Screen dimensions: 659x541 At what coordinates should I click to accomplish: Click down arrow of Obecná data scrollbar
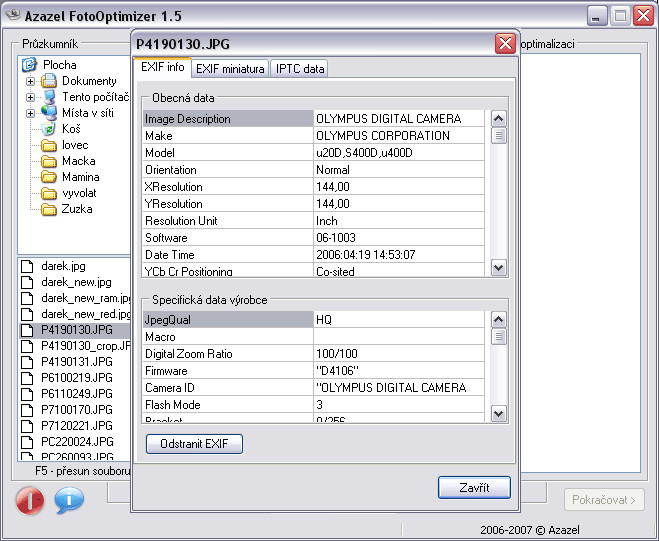point(498,267)
